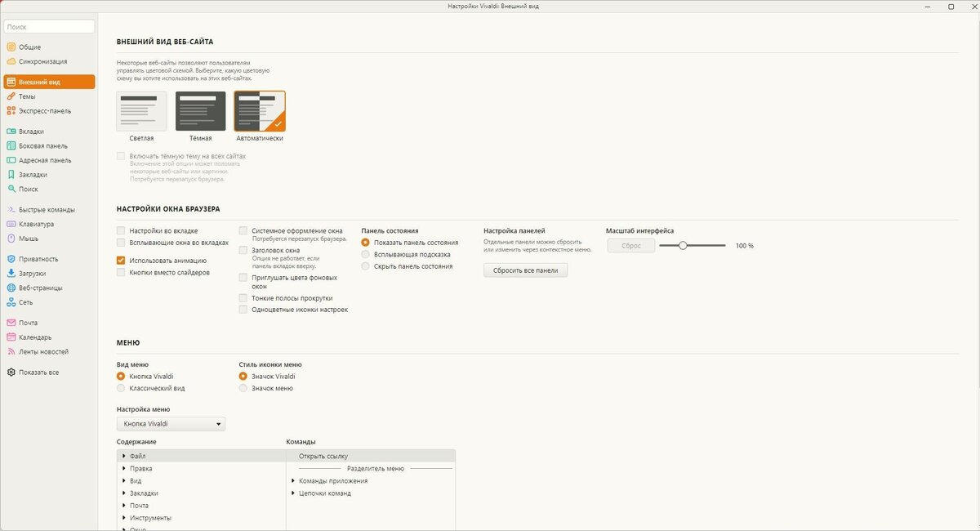Screen dimensions: 980x531
Task: Click the Боковая панель icon
Action: (11, 146)
